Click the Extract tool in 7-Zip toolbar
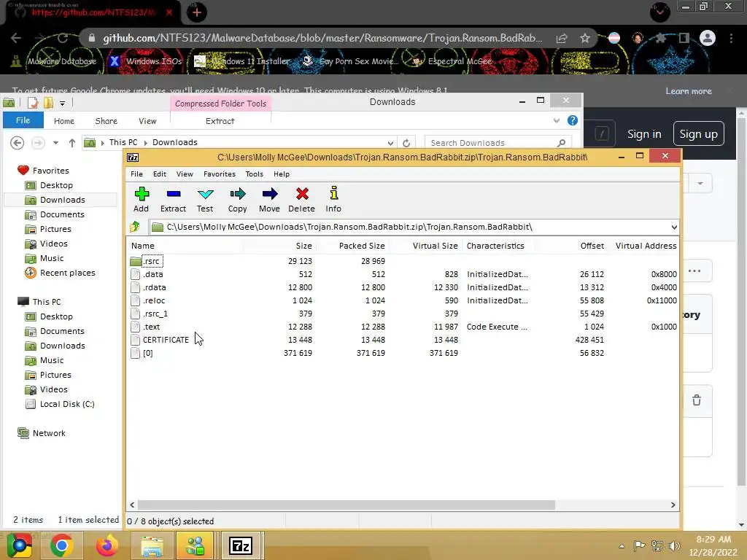The image size is (747, 560). (173, 199)
